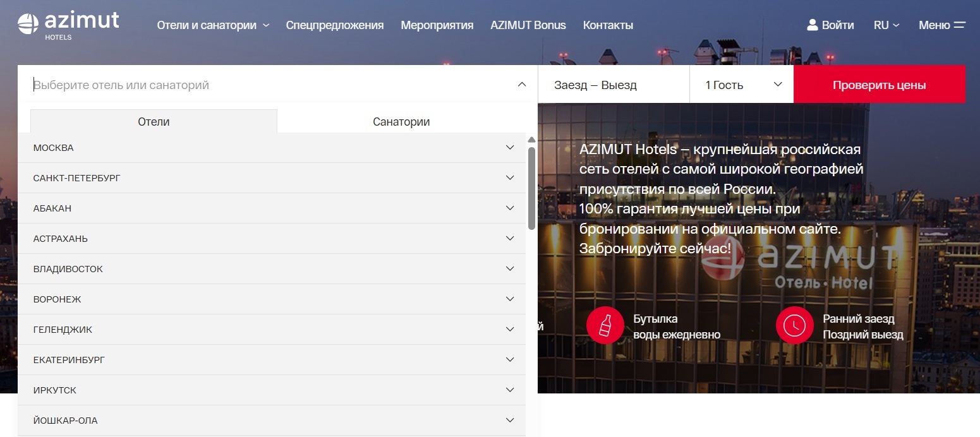Expand the ЙОШКАР-ОЛА city row
This screenshot has height=437, width=980.
pyautogui.click(x=272, y=421)
